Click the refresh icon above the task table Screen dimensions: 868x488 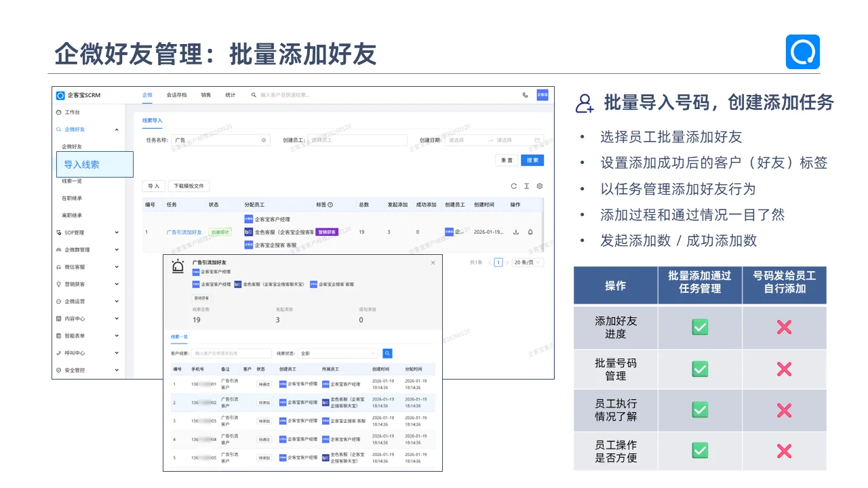[x=514, y=186]
